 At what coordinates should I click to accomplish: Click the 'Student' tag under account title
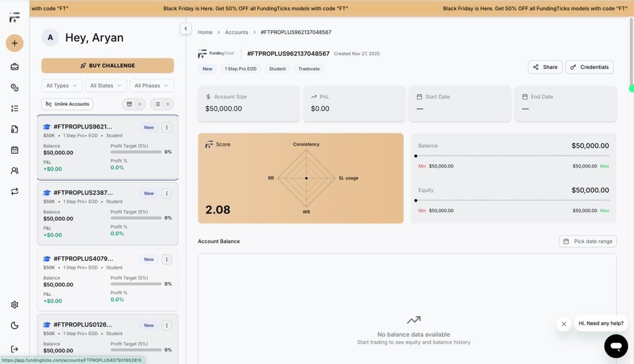click(277, 69)
